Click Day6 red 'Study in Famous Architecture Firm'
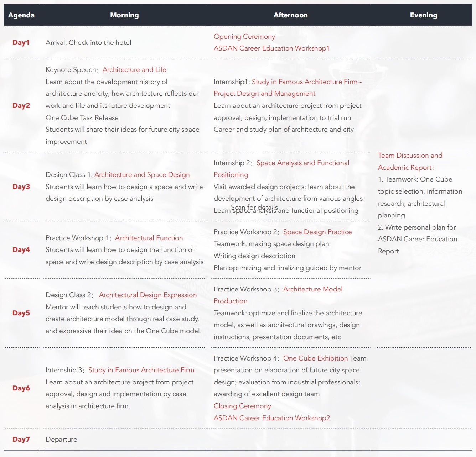Image resolution: width=476 pixels, height=457 pixels. tap(141, 370)
